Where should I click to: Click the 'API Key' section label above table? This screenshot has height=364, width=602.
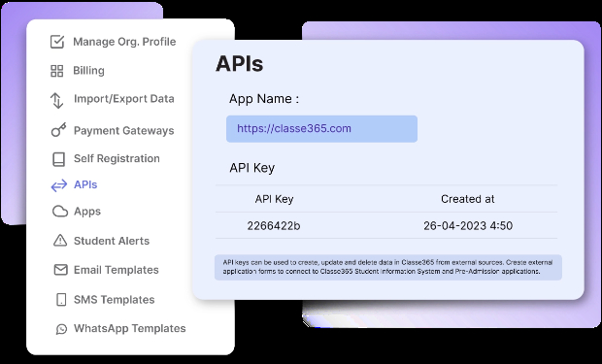tap(251, 168)
